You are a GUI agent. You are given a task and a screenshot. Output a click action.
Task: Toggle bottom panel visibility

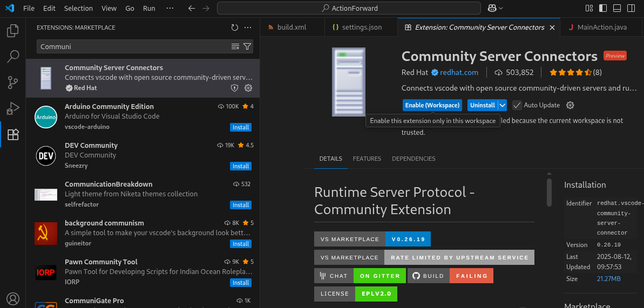tap(617, 8)
